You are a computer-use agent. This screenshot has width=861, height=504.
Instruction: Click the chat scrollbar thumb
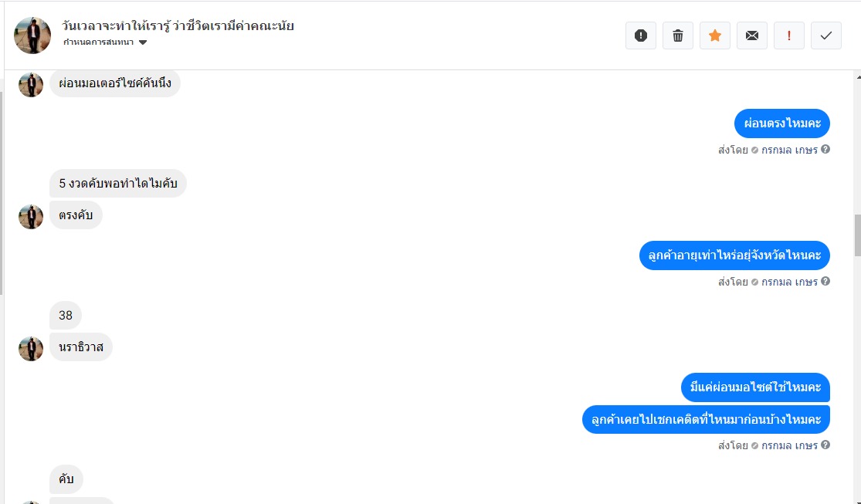(x=857, y=235)
